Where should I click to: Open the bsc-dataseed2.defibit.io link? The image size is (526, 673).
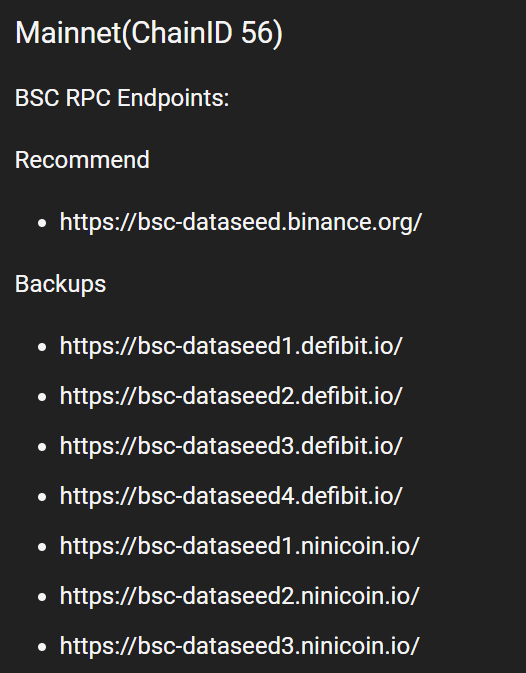[x=231, y=396]
